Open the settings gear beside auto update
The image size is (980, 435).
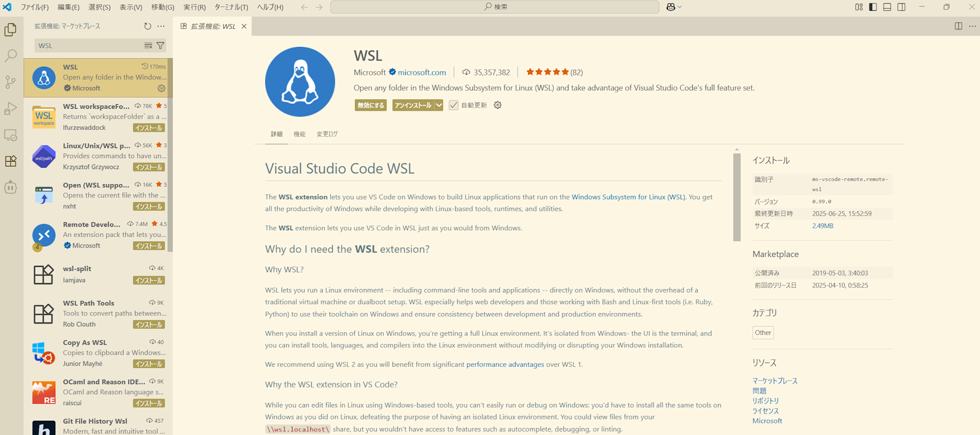pos(498,105)
